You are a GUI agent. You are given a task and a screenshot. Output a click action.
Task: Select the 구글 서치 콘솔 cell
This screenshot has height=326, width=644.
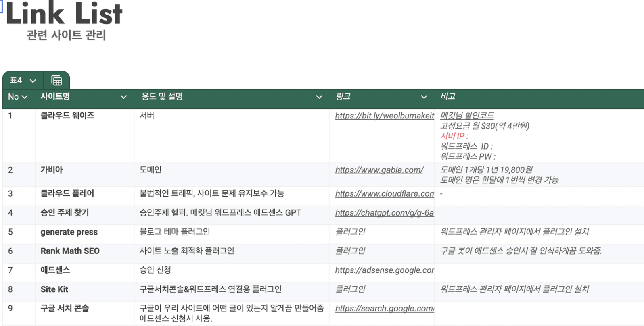pyautogui.click(x=85, y=313)
